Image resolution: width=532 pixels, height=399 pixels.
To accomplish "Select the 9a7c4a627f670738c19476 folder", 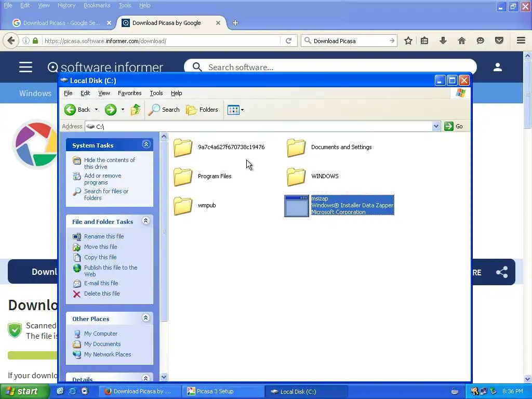I will click(x=219, y=147).
